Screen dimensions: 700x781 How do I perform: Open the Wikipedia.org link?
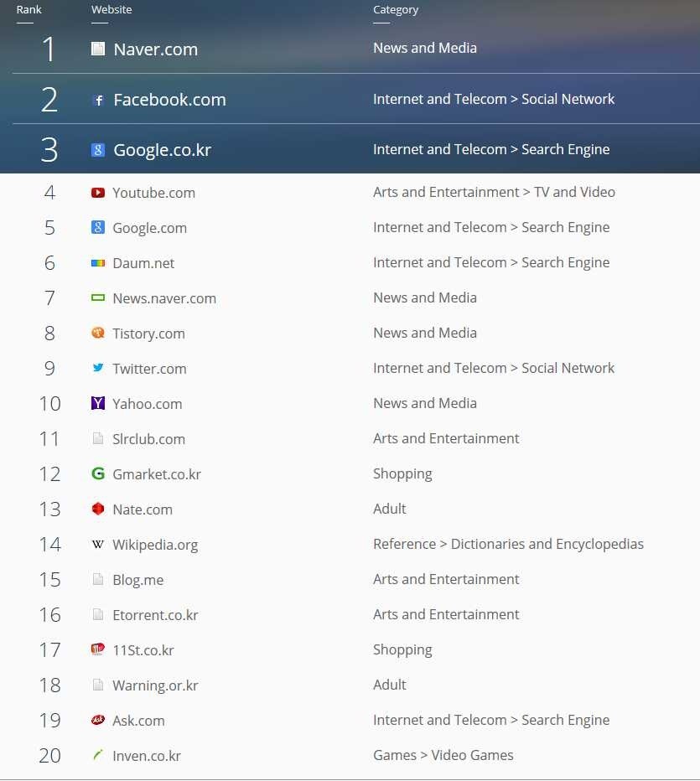pyautogui.click(x=155, y=545)
